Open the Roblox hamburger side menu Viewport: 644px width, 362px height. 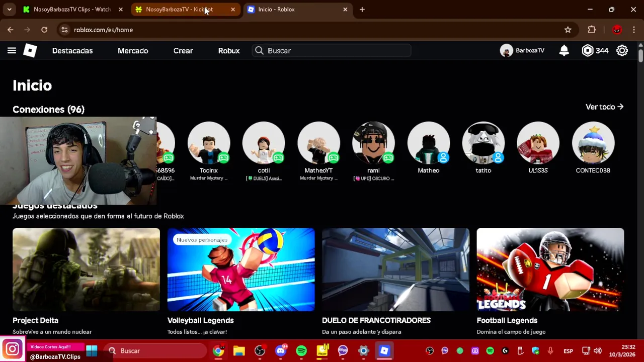coord(12,50)
